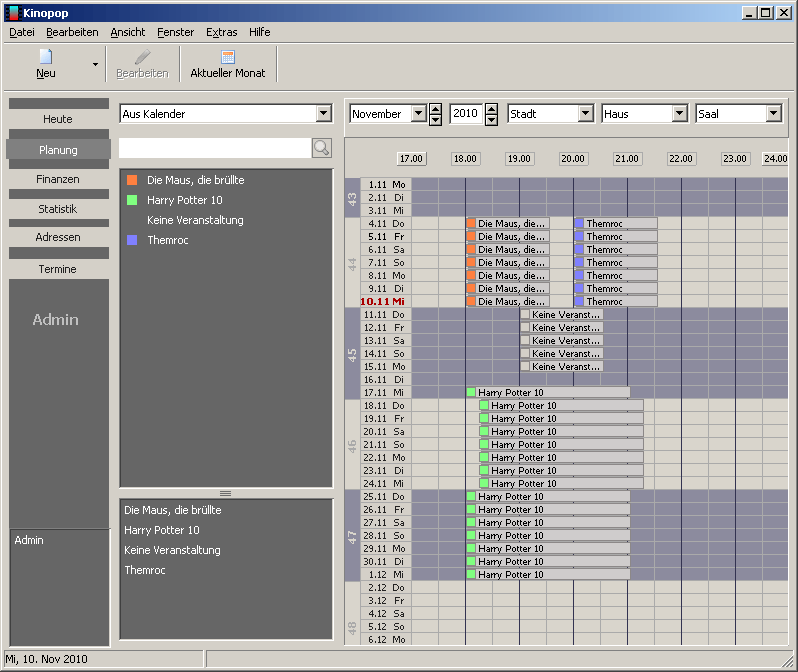Open the Ansicht menu
Screen dimensions: 798x672
pos(128,32)
